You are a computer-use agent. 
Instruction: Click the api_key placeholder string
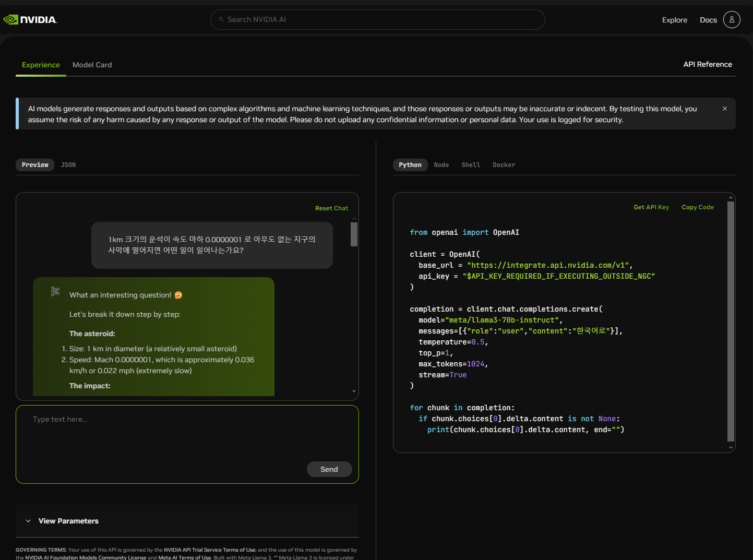point(558,276)
